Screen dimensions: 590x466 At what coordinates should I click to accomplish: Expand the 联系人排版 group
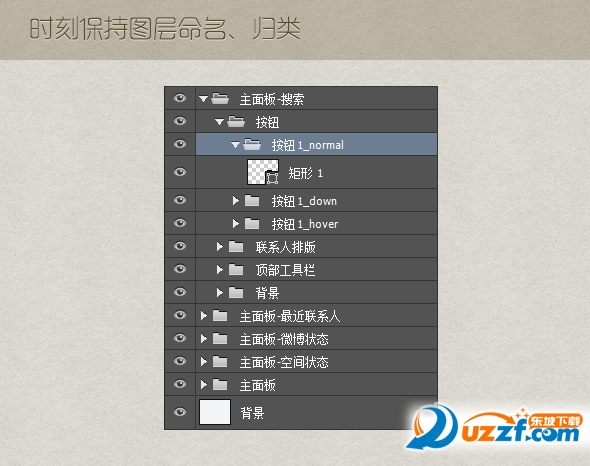(220, 247)
